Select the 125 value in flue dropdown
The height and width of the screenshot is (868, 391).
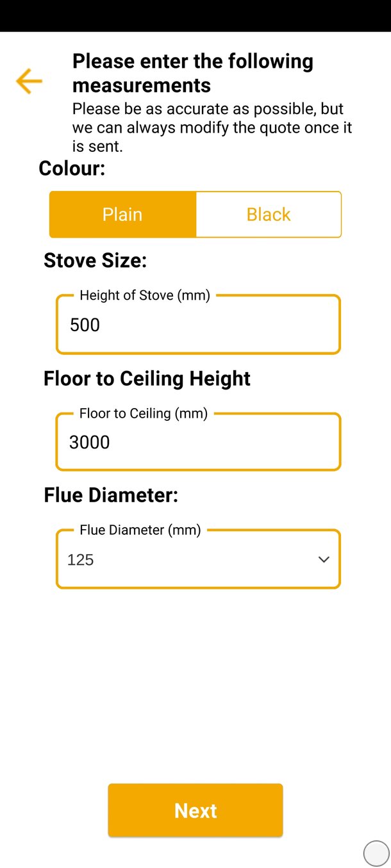81,560
